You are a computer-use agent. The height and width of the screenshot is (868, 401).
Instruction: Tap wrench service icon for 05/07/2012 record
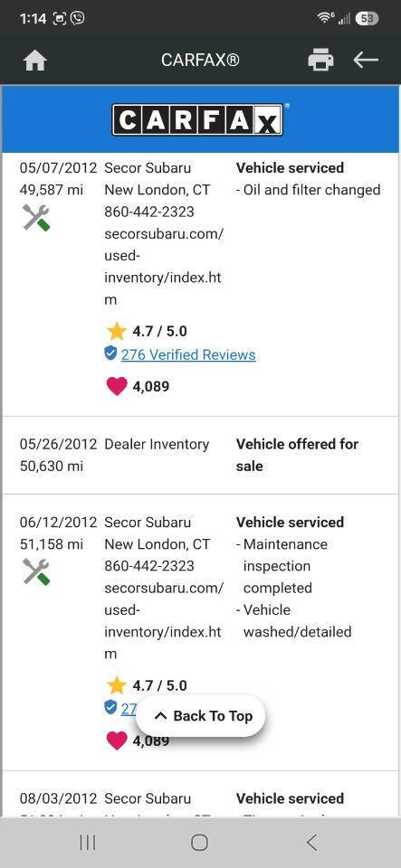click(x=36, y=218)
